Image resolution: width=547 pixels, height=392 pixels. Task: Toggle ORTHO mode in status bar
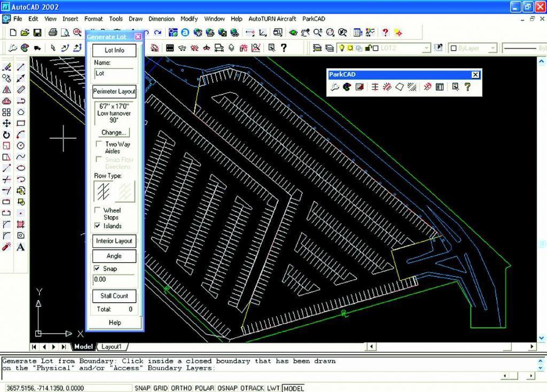click(x=182, y=388)
